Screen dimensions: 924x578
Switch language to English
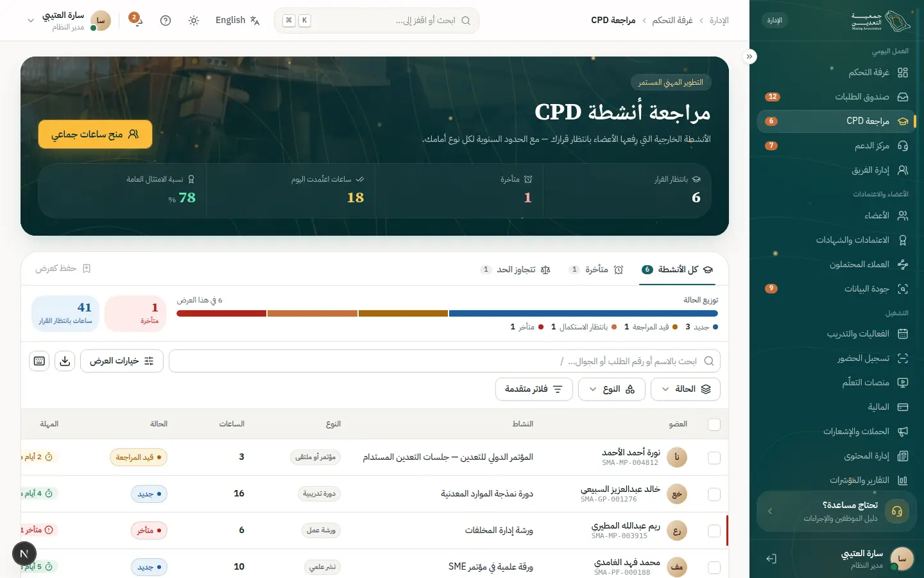point(237,21)
